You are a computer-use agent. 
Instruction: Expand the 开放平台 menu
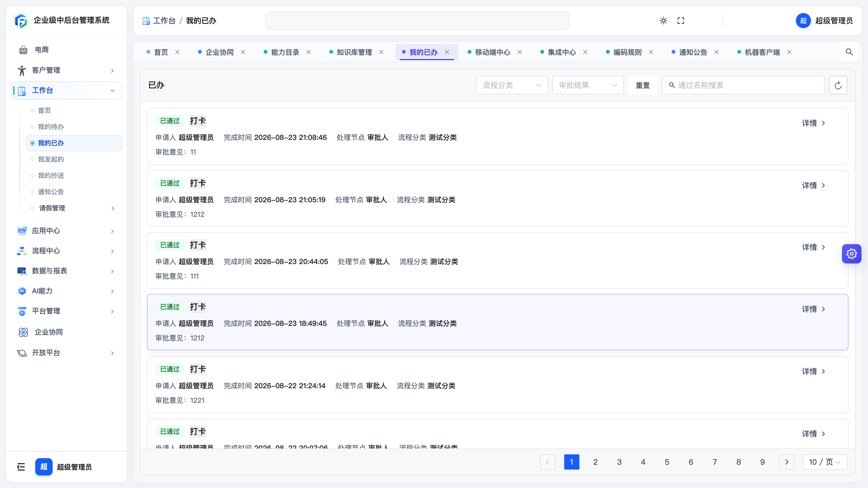(113, 353)
